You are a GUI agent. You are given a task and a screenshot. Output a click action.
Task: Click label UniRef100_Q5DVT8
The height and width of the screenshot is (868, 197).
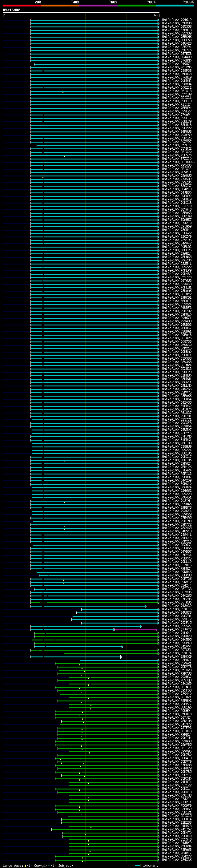pyautogui.click(x=176, y=667)
